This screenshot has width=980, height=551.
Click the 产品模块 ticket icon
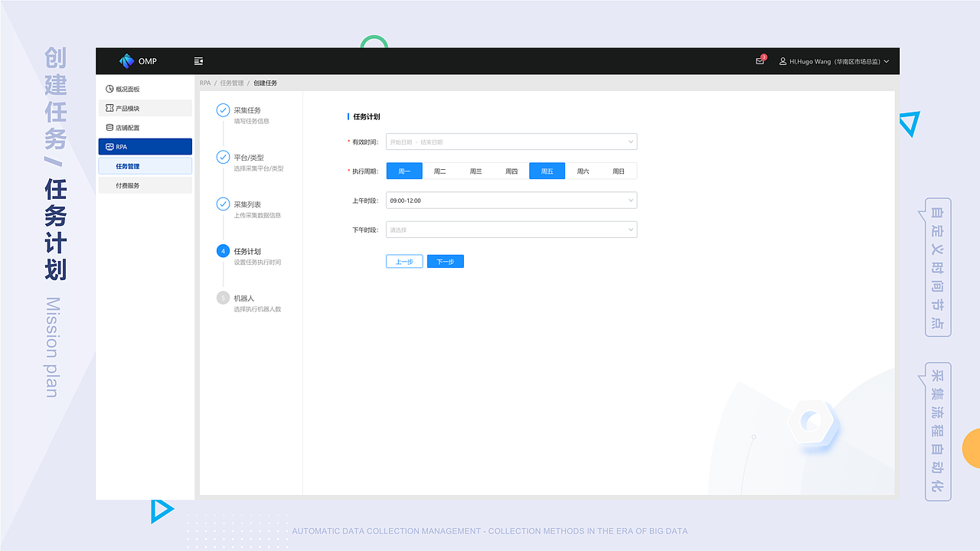(109, 108)
